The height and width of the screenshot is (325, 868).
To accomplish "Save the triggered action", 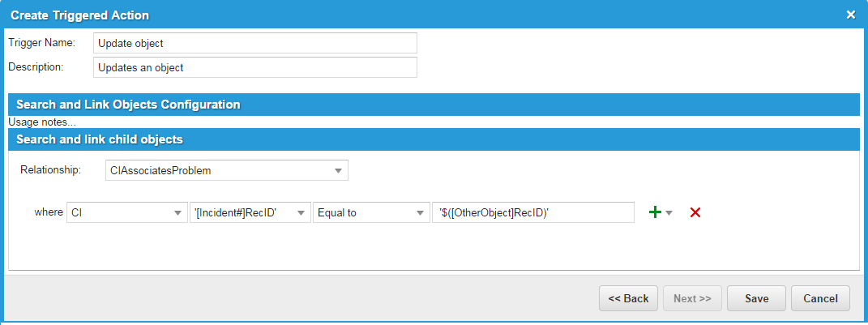I will pos(756,298).
